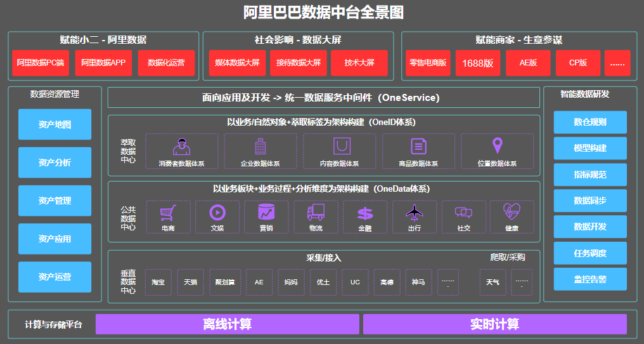Select the 物流 truck icon
Viewport: 644px width, 344px height.
(316, 213)
